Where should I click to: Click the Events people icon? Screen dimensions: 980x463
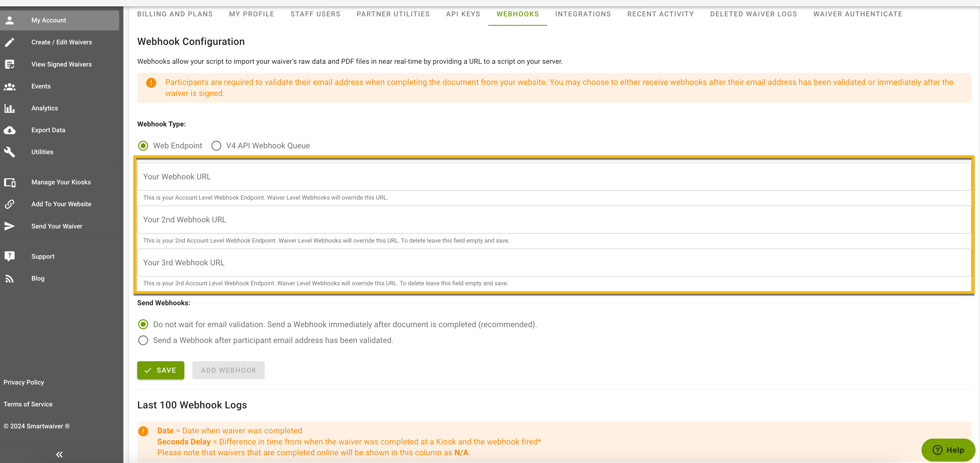(x=9, y=86)
